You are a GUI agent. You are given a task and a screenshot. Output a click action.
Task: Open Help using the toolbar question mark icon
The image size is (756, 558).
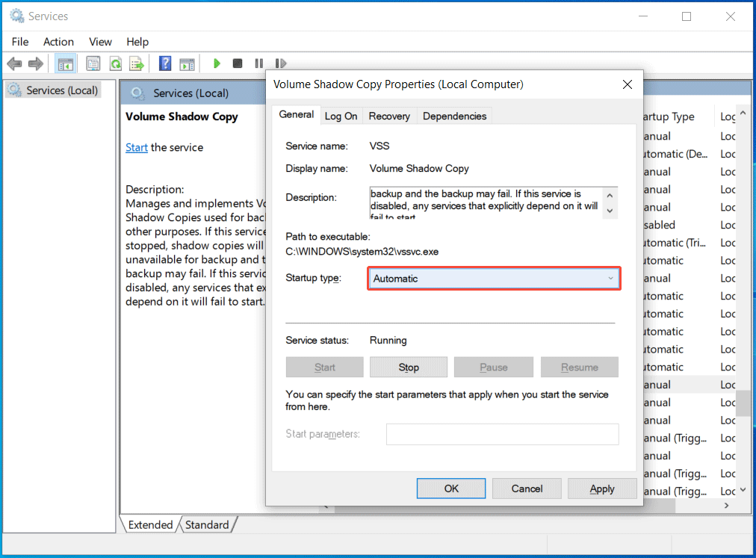(164, 63)
